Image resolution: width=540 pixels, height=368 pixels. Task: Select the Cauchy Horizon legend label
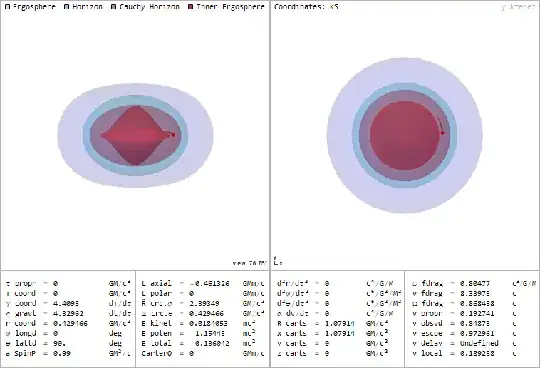click(149, 7)
